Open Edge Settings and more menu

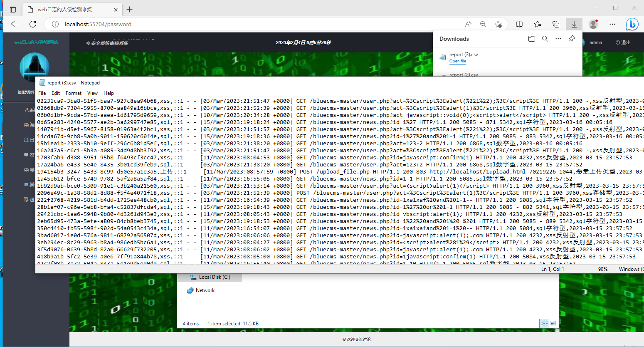(612, 24)
